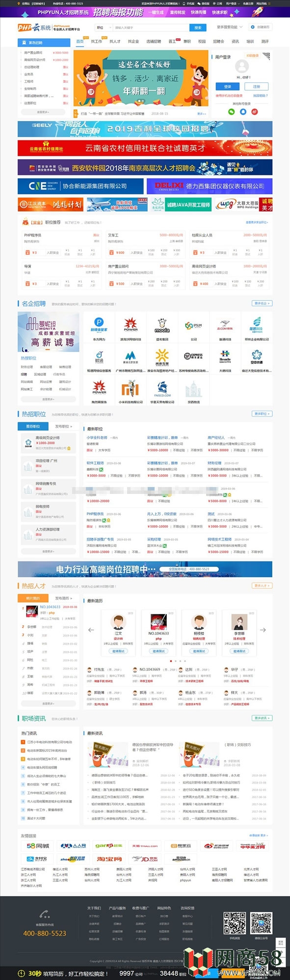Open the 首页 navigation tab
This screenshot has height=980, width=290.
[x=80, y=42]
